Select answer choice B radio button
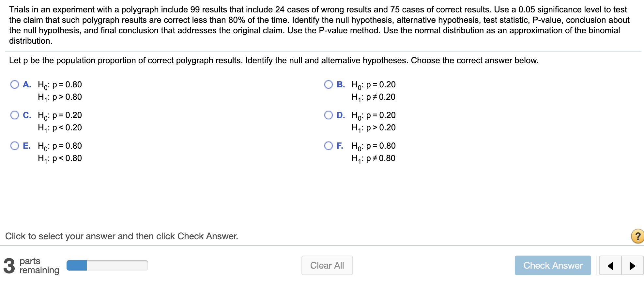Viewport: 644px width, 281px height. 329,84
